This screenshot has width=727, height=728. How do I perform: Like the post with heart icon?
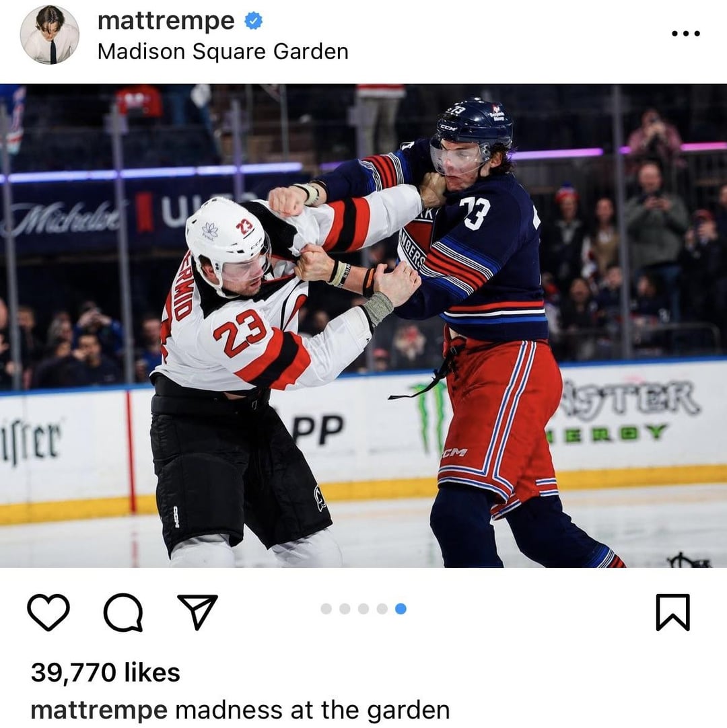click(48, 612)
